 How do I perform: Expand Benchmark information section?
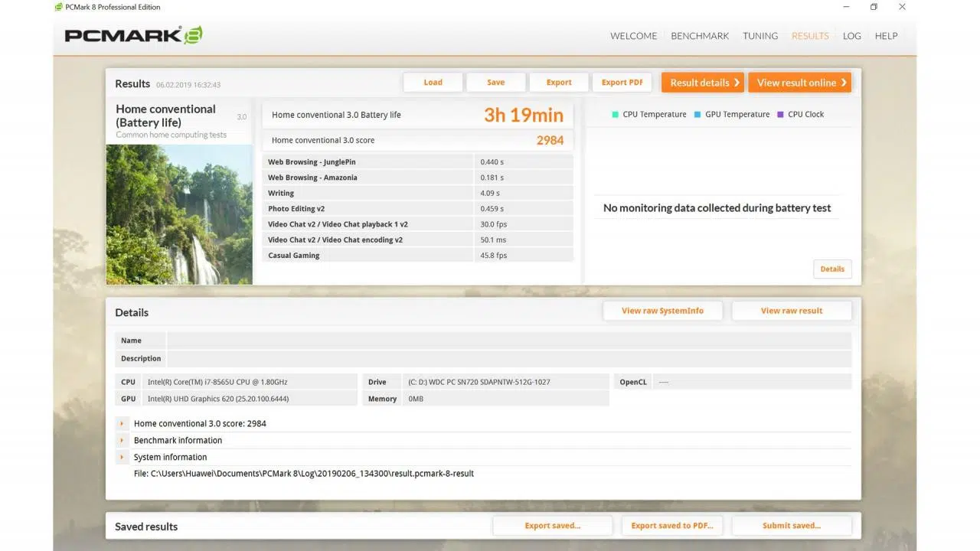[122, 440]
